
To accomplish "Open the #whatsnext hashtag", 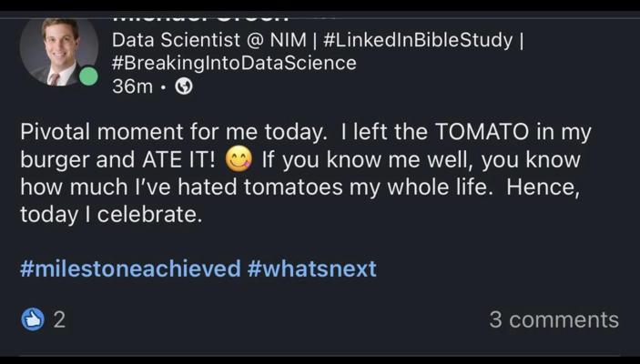I will click(310, 268).
